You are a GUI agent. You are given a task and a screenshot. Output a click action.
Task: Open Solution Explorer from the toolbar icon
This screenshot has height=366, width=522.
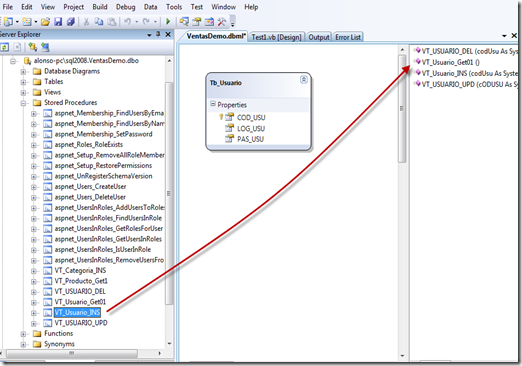(x=184, y=22)
